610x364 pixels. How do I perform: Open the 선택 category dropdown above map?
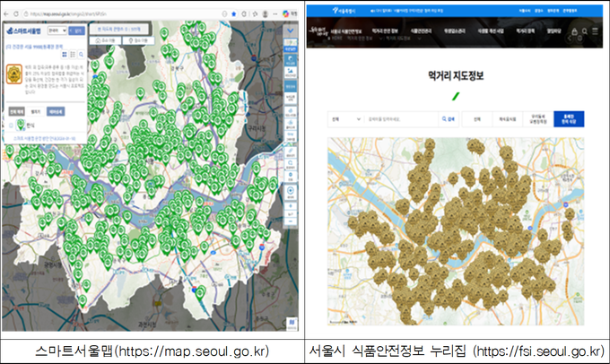pyautogui.click(x=344, y=117)
